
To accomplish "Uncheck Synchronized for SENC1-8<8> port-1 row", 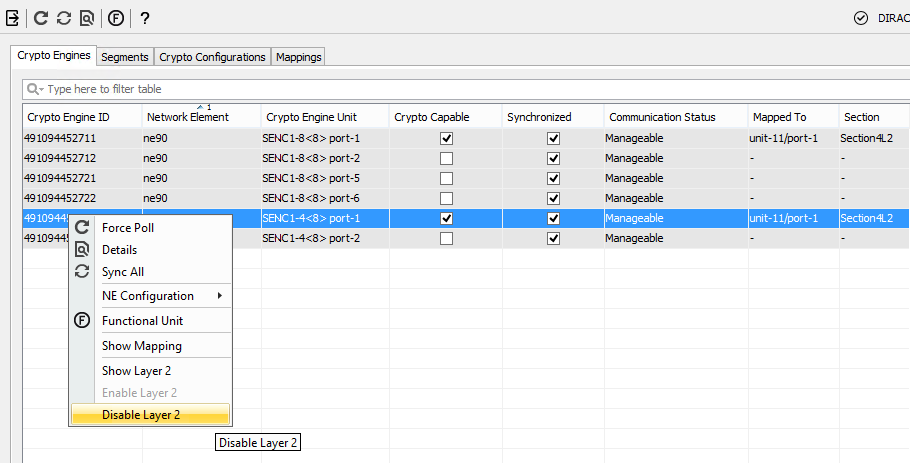I will [x=553, y=138].
